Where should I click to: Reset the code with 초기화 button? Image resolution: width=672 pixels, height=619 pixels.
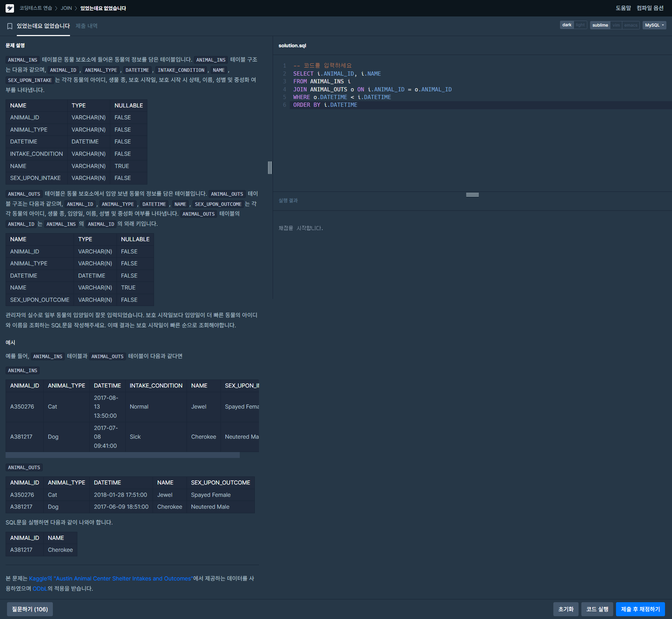(566, 609)
